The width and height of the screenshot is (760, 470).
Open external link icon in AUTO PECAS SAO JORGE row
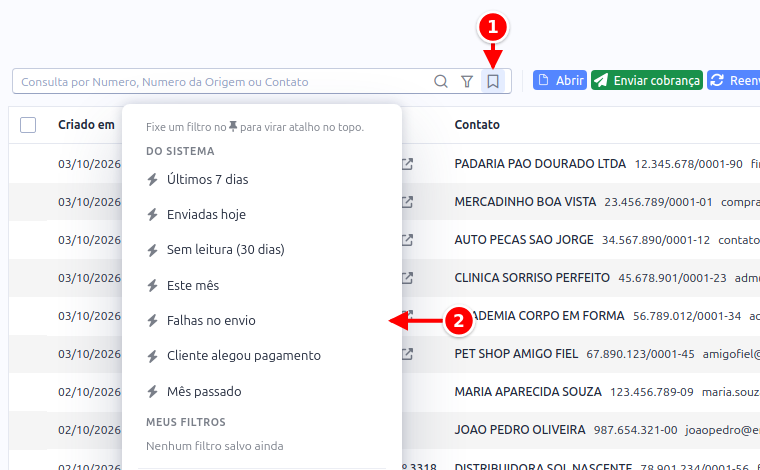[x=407, y=239]
